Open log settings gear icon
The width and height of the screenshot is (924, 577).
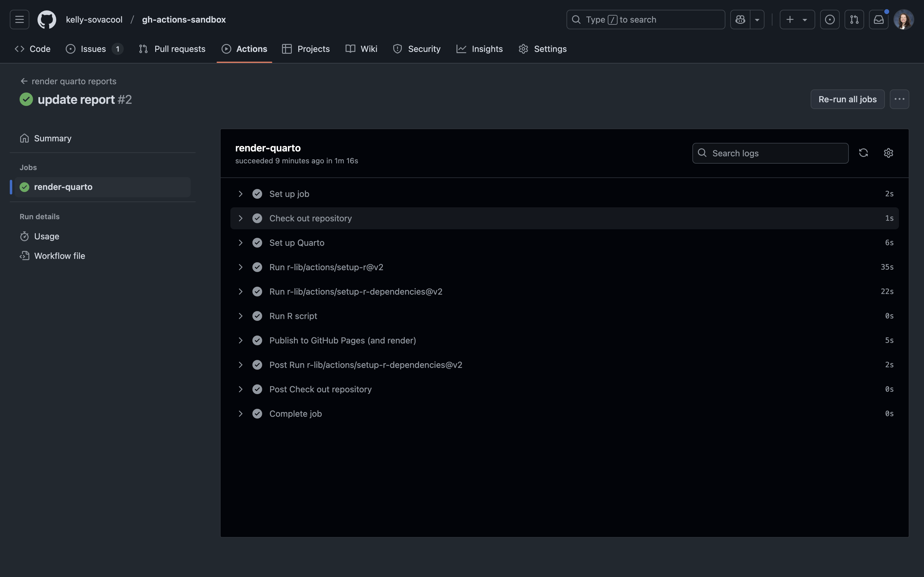point(888,153)
